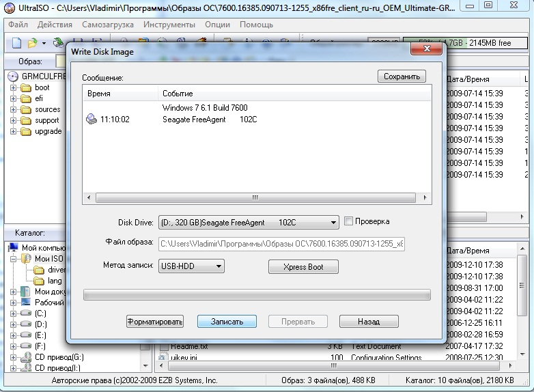Click the Назад button
The height and width of the screenshot is (392, 534).
(369, 322)
